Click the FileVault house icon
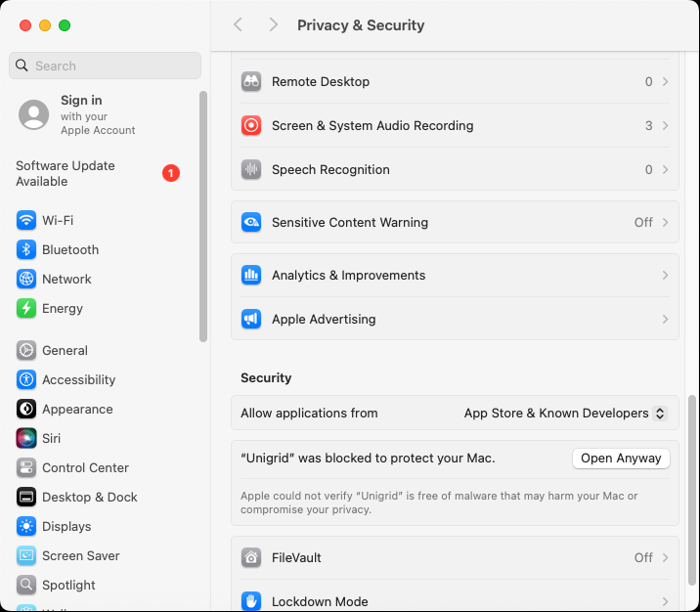Viewport: 700px width, 612px height. point(251,557)
